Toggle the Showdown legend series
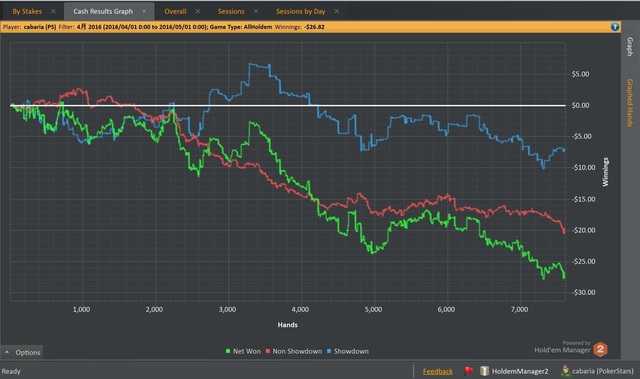Screen dimensions: 640x379 pos(351,351)
